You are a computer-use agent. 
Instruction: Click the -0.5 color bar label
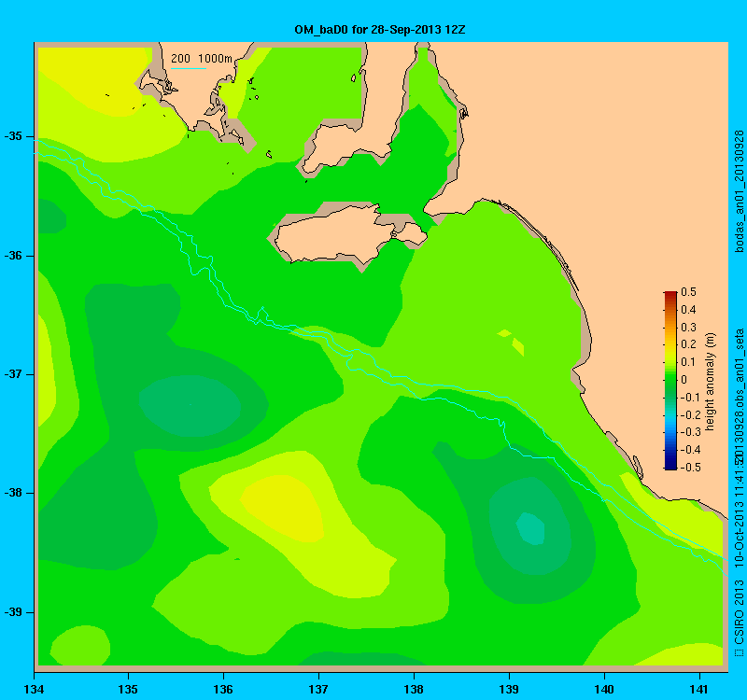pyautogui.click(x=691, y=468)
